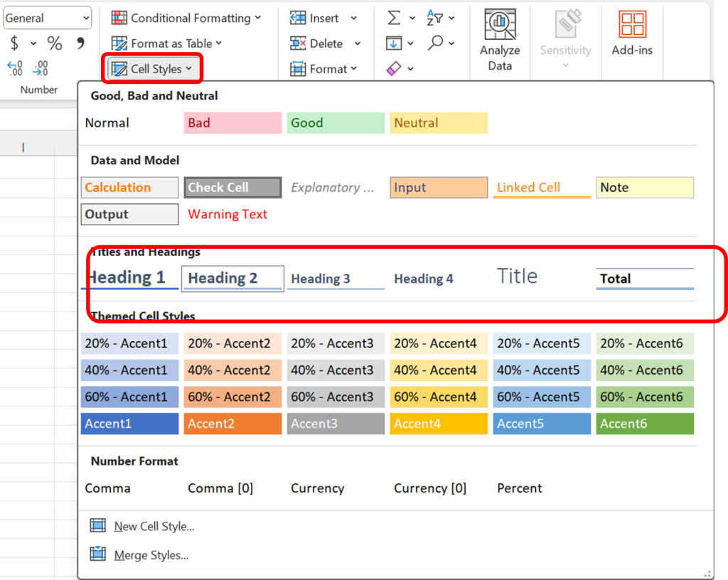Click the Format cells icon
728x580 pixels.
pos(298,69)
